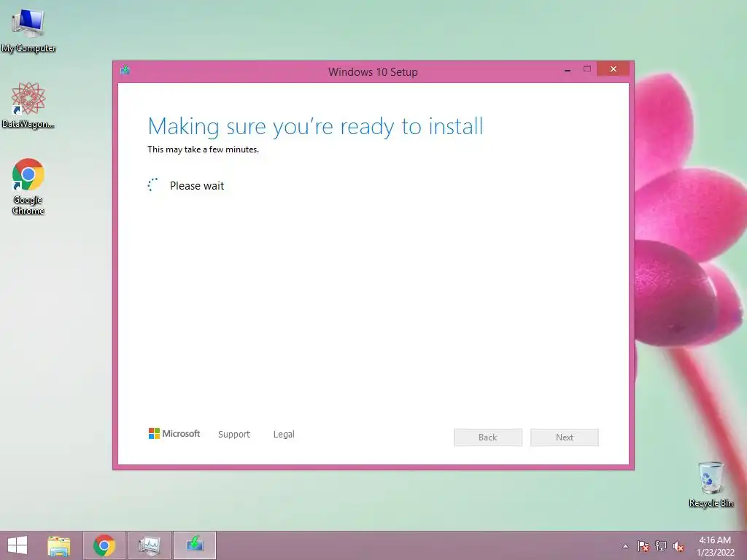This screenshot has height=560, width=747.
Task: Click the Setup window title bar icon
Action: (125, 71)
